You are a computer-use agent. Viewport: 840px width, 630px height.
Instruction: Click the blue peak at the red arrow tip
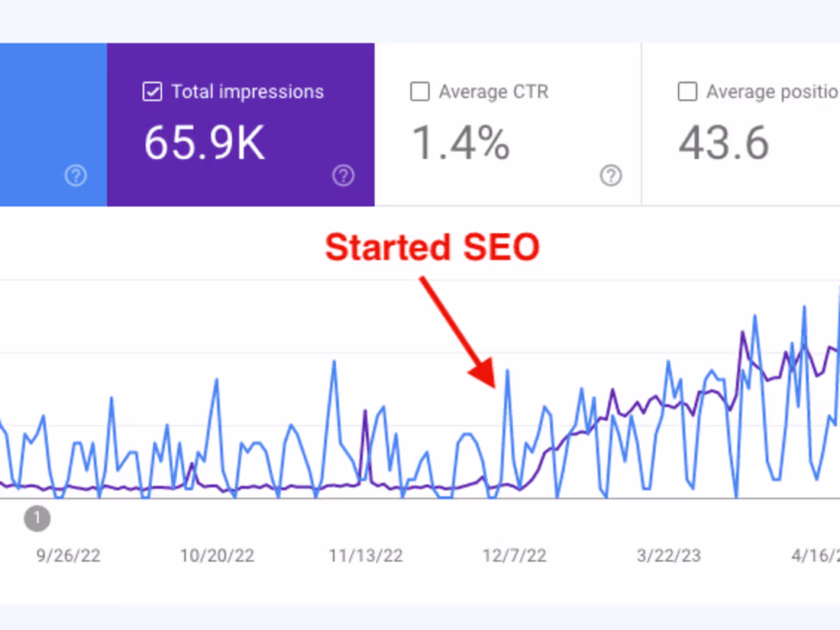(507, 371)
